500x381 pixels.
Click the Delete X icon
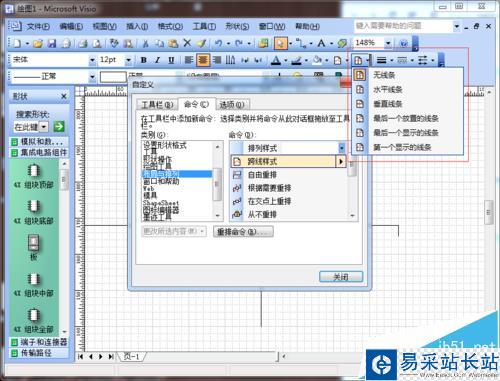click(187, 43)
